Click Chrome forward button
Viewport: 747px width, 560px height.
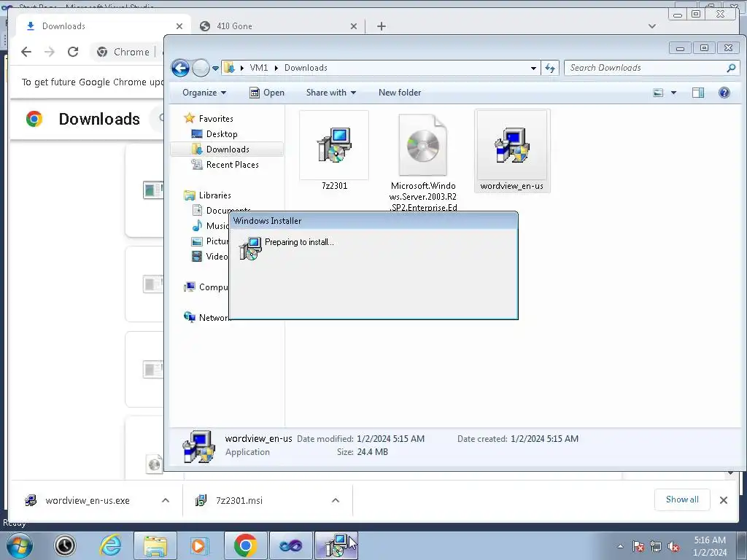click(x=50, y=52)
